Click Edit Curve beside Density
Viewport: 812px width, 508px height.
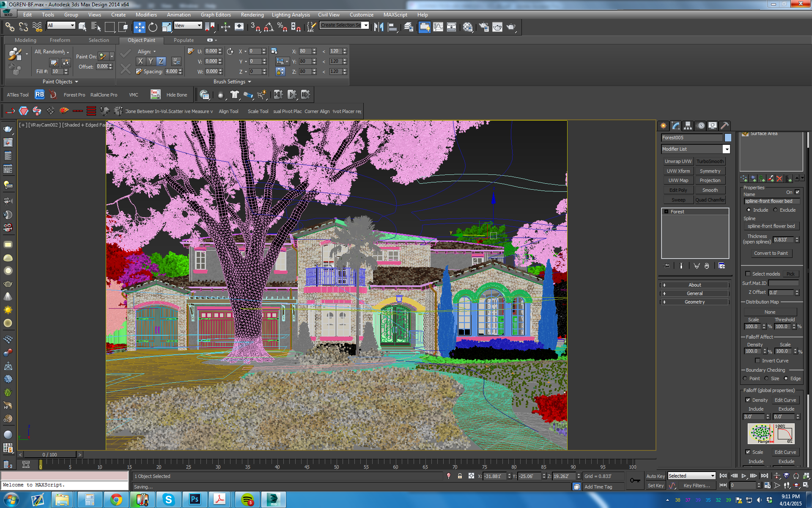click(x=785, y=400)
